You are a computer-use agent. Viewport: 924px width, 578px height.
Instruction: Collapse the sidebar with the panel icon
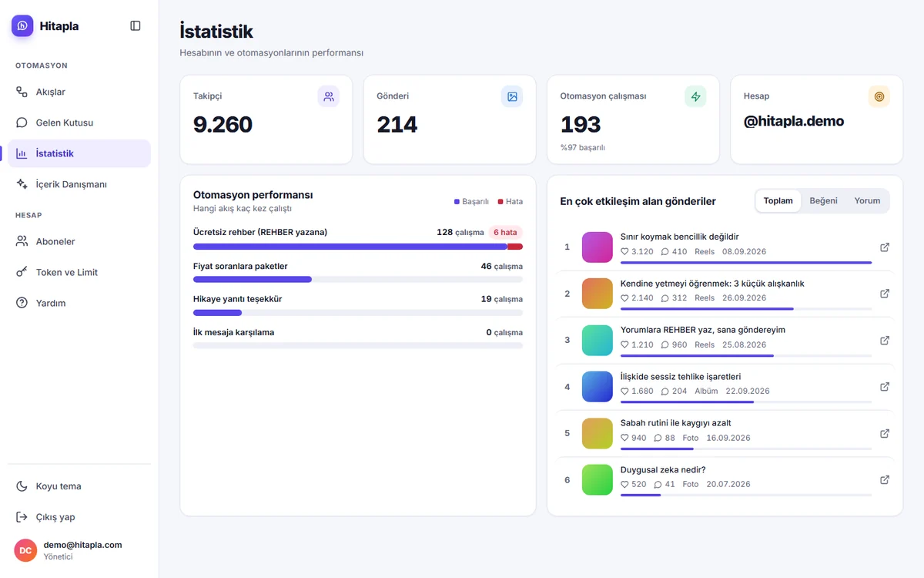[136, 26]
